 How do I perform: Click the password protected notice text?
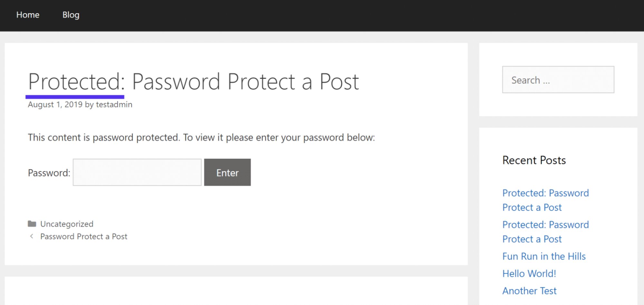pyautogui.click(x=201, y=138)
